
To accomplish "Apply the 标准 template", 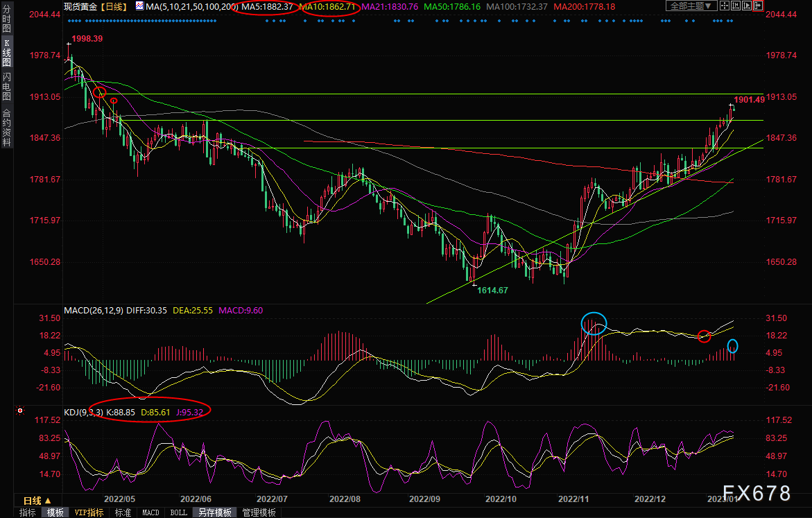I will (x=123, y=512).
